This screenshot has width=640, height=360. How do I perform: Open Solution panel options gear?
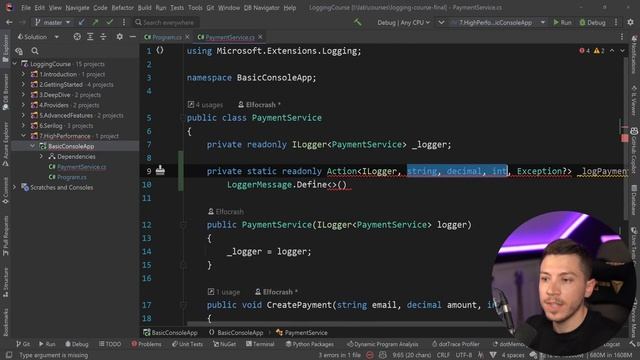119,37
